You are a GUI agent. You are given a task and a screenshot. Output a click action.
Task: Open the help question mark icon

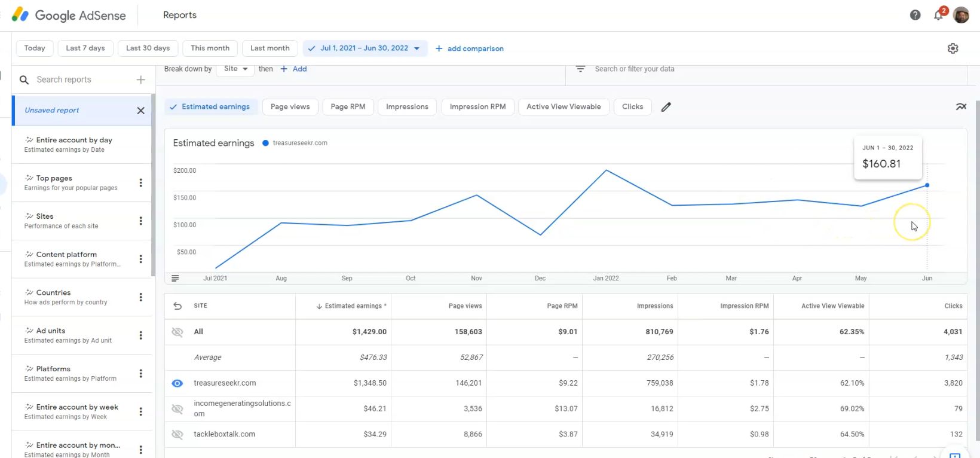(915, 15)
